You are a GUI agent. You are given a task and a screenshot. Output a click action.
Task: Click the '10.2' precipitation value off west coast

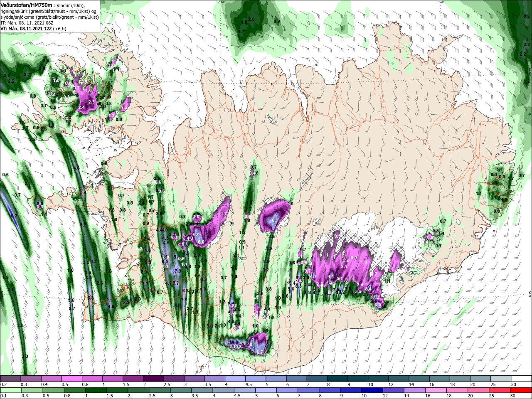(13, 216)
